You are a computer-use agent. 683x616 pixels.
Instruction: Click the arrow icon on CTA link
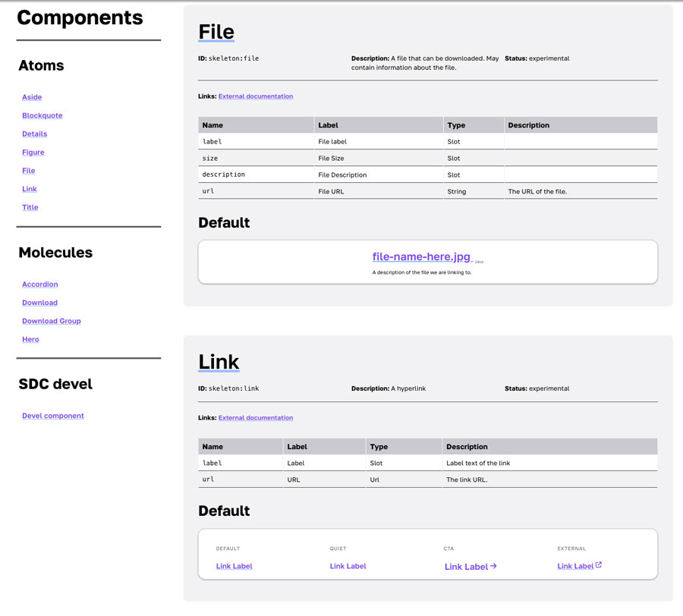click(x=493, y=566)
